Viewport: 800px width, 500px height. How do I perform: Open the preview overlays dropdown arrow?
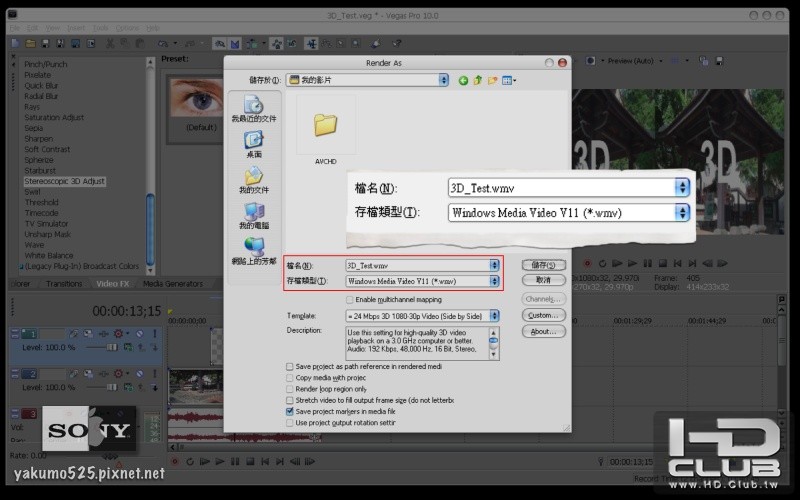tap(687, 61)
